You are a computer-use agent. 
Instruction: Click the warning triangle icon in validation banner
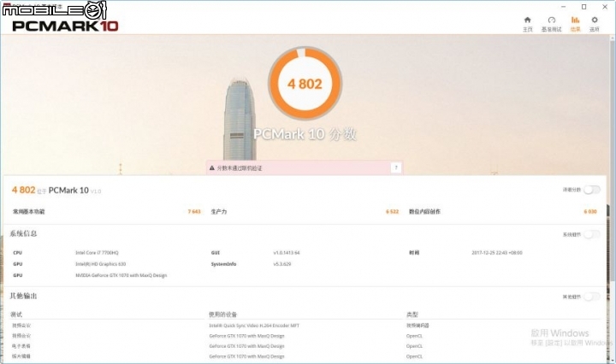click(212, 167)
